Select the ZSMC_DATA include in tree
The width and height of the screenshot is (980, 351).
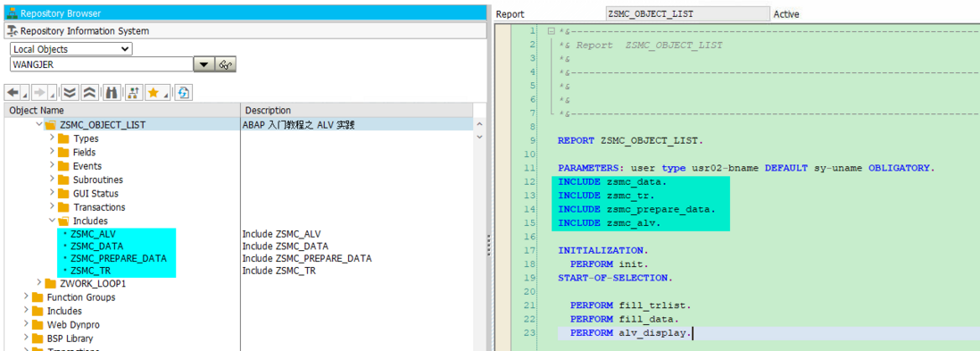[x=97, y=246]
